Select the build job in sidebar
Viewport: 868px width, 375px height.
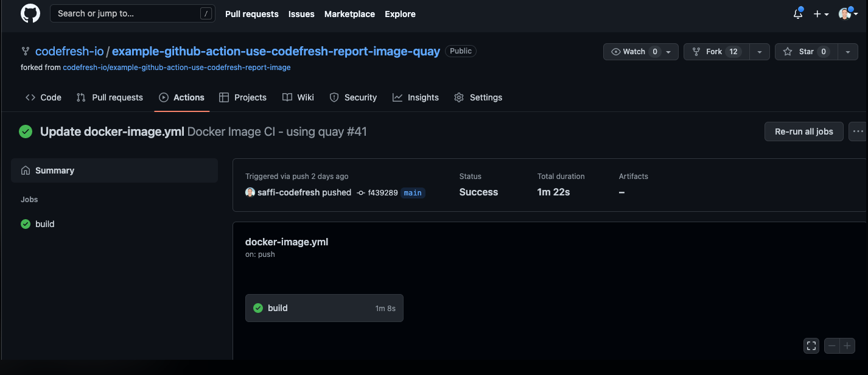44,224
